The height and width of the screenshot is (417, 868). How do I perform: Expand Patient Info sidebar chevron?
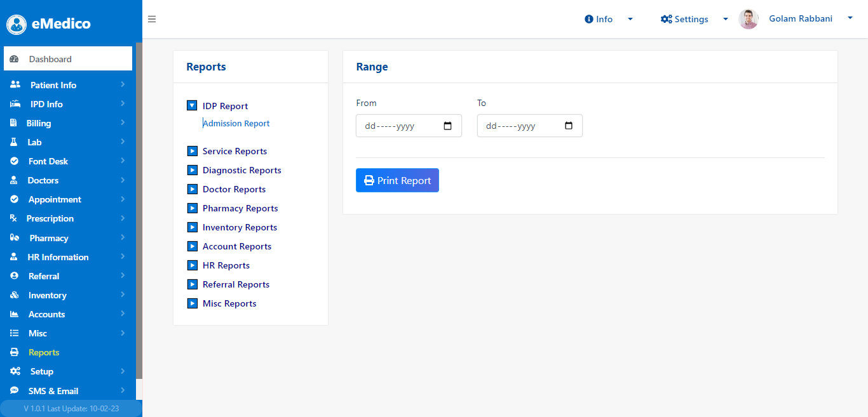tap(123, 84)
